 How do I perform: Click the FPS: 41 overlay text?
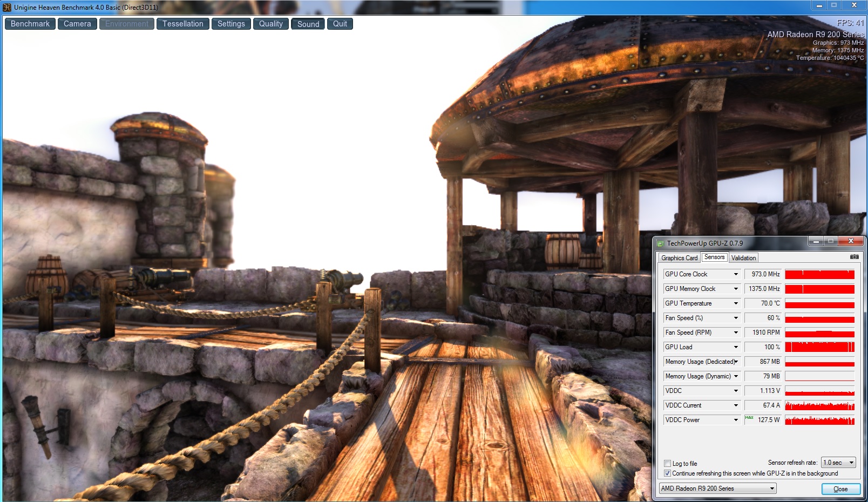point(850,23)
